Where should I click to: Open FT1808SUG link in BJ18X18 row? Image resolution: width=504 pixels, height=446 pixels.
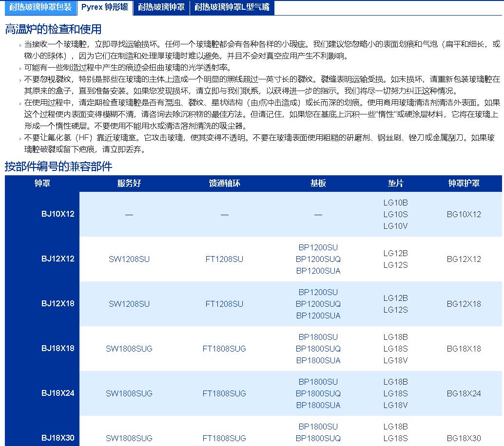(224, 349)
